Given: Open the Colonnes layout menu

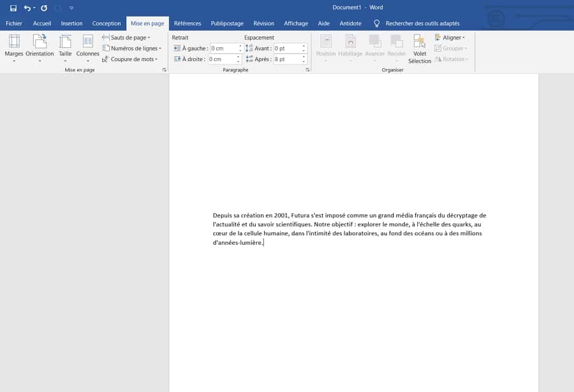Looking at the screenshot, I should click(x=87, y=48).
